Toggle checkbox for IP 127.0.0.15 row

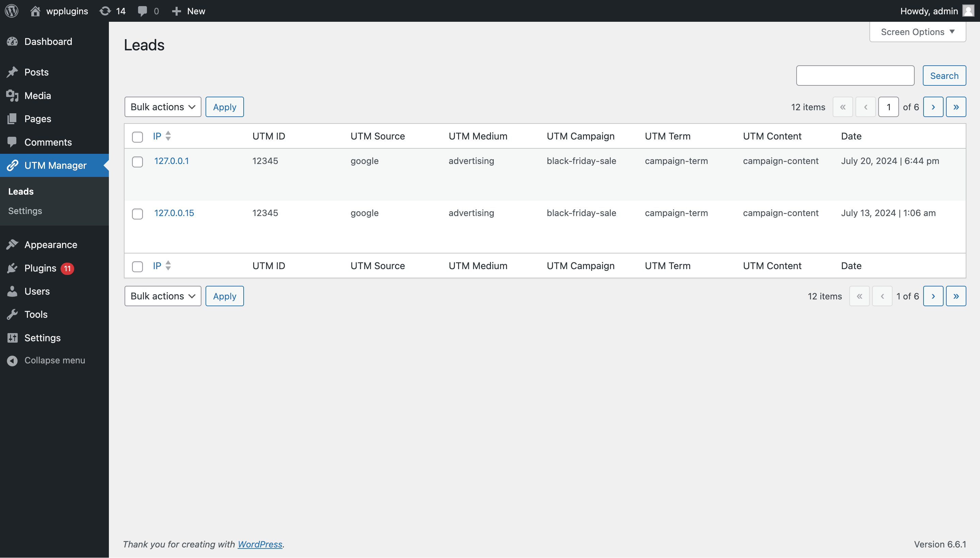(137, 213)
